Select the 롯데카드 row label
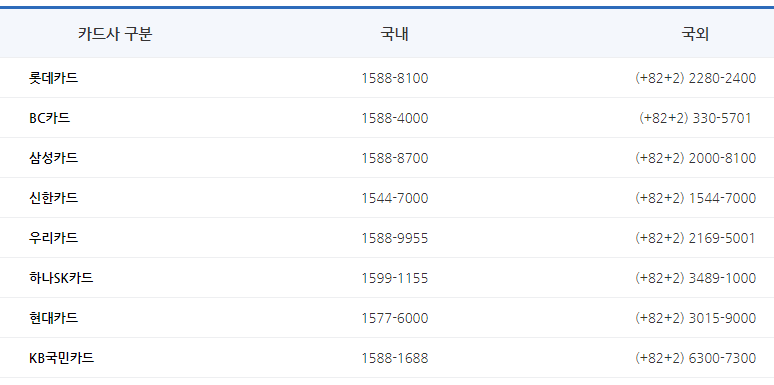 pos(53,78)
